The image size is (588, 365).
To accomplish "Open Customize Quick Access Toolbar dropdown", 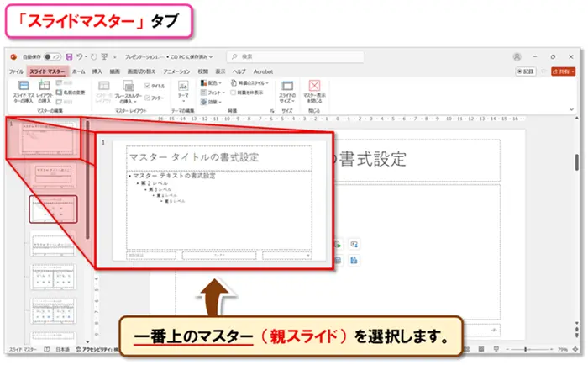I will (115, 56).
